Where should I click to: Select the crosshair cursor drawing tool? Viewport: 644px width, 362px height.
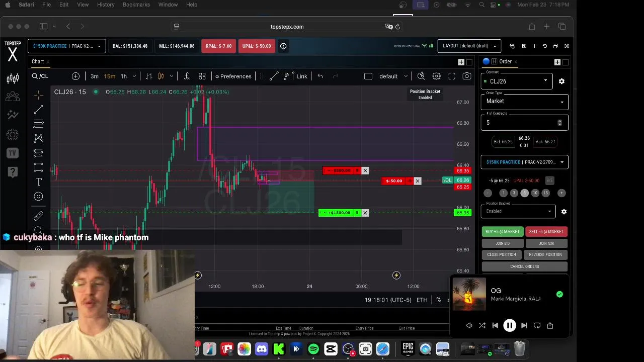[38, 95]
